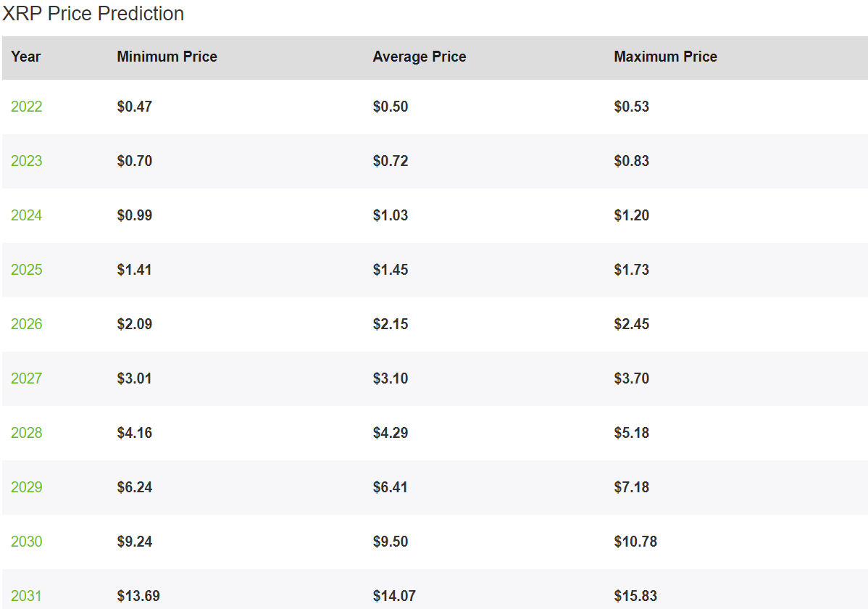
Task: Open the 2030 year link
Action: pyautogui.click(x=27, y=542)
